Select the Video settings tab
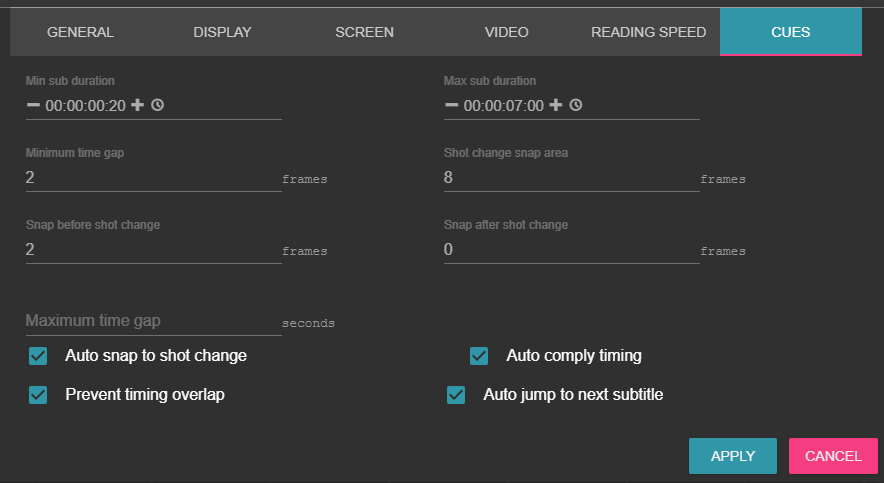The width and height of the screenshot is (884, 483). (506, 32)
